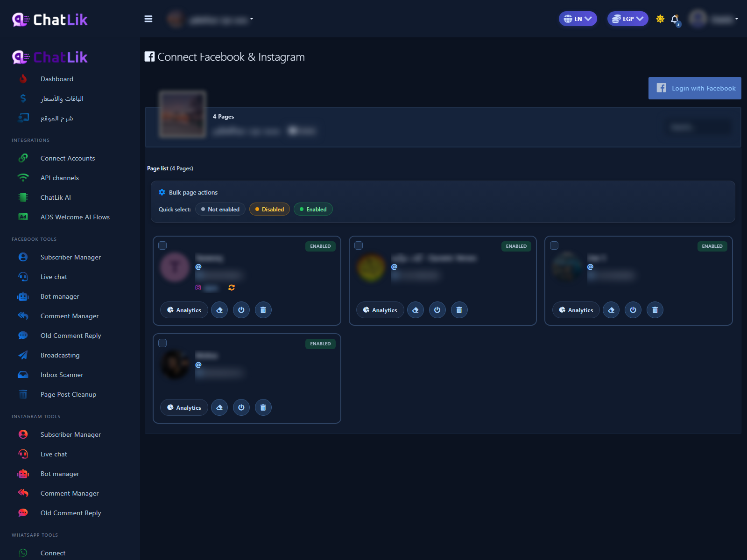The width and height of the screenshot is (747, 560).
Task: Click the WhatsApp Connect icon
Action: point(23,553)
